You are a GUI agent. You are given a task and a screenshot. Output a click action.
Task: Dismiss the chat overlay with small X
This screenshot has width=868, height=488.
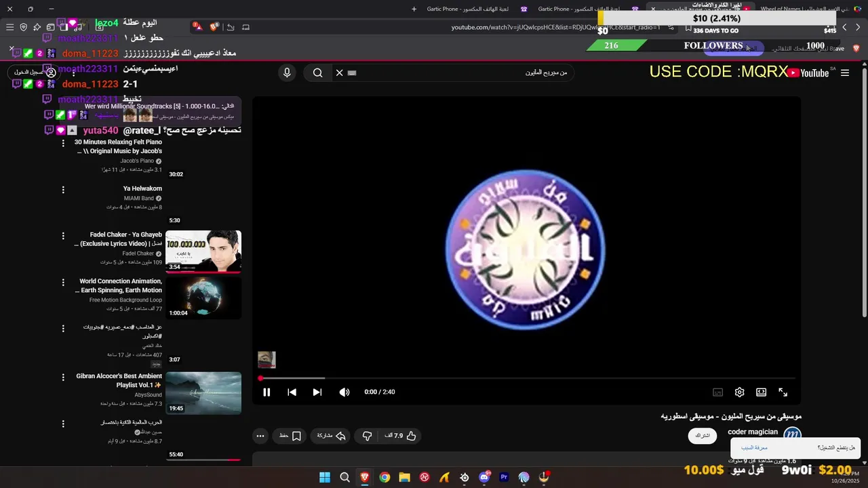[x=12, y=49]
